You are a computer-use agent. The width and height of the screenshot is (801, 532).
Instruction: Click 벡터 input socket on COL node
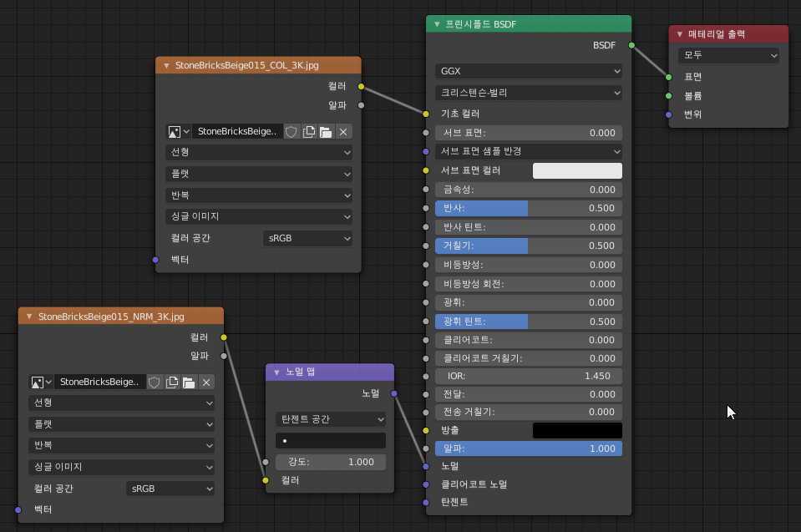click(156, 260)
